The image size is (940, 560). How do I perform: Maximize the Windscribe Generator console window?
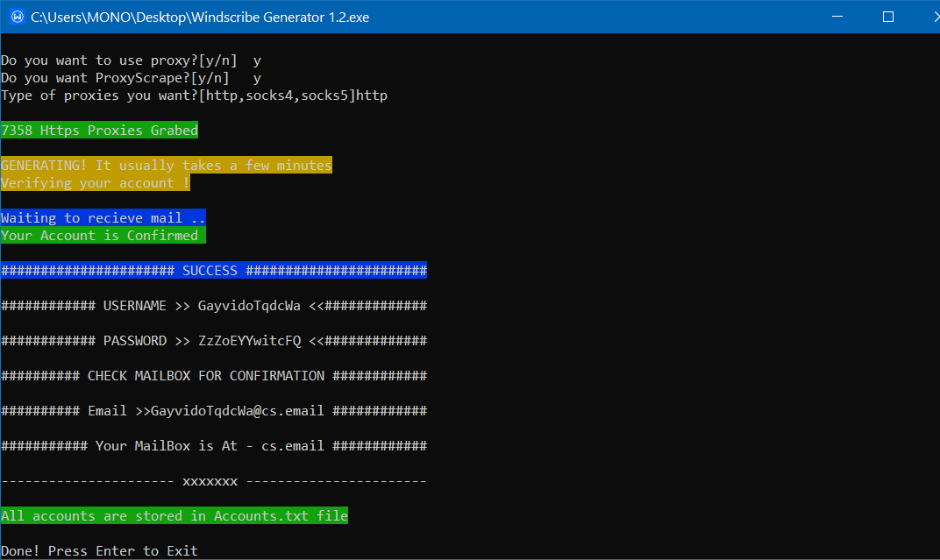887,17
